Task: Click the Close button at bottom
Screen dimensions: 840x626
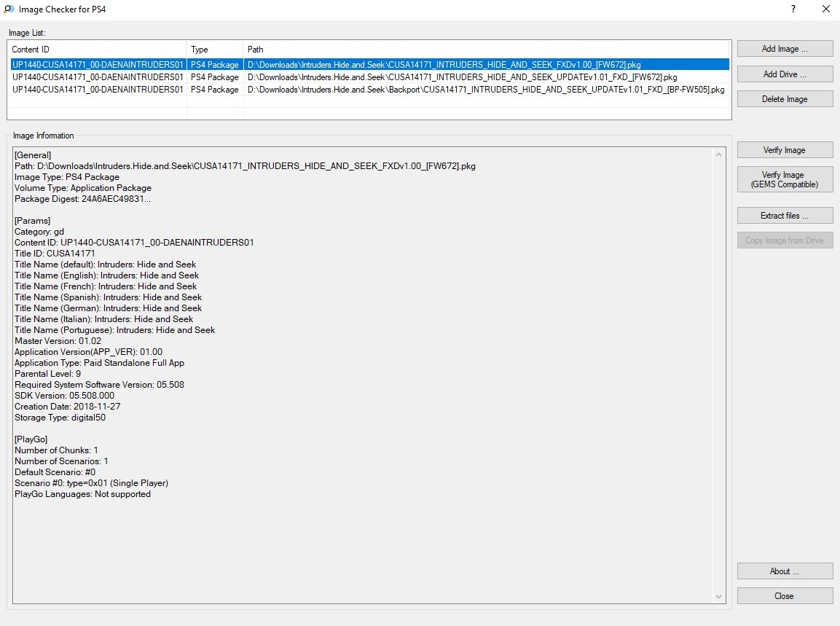Action: [785, 596]
